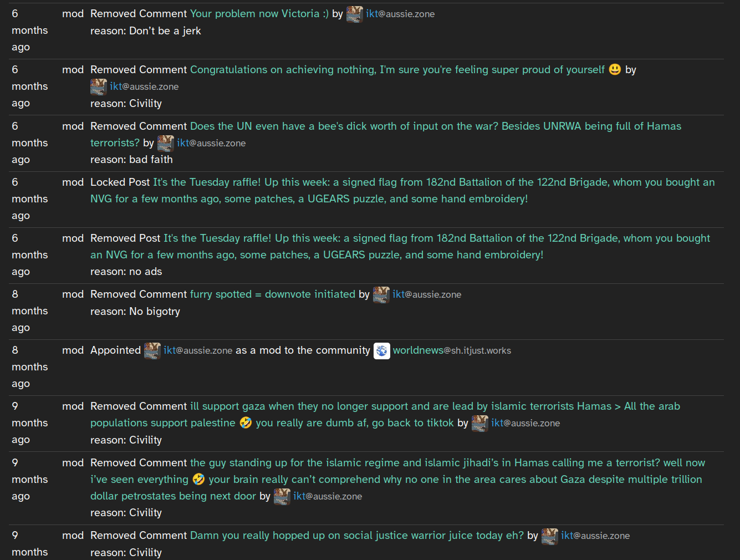
Task: Visit worldnews@sh.itjust.works community link
Action: pyautogui.click(x=452, y=350)
